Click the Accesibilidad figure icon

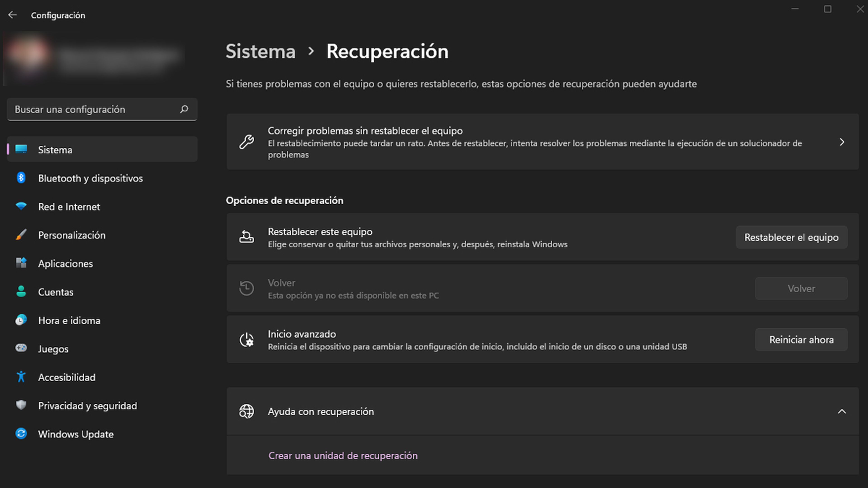point(21,377)
